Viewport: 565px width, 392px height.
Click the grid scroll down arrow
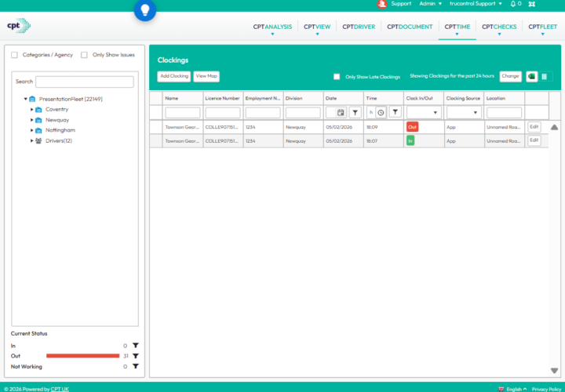[x=555, y=370]
